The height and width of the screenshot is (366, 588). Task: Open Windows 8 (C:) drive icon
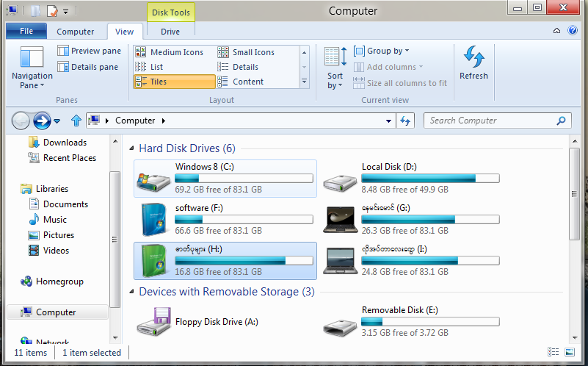[x=153, y=182]
